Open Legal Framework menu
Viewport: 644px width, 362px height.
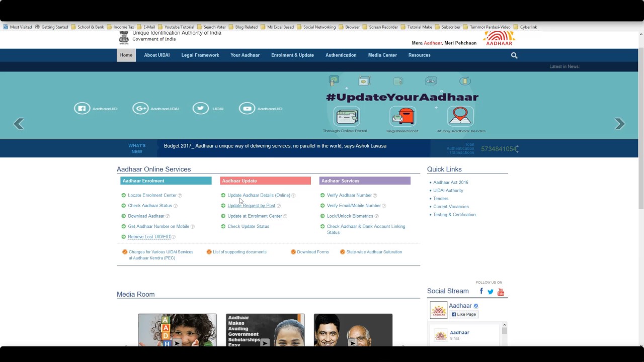tap(200, 55)
